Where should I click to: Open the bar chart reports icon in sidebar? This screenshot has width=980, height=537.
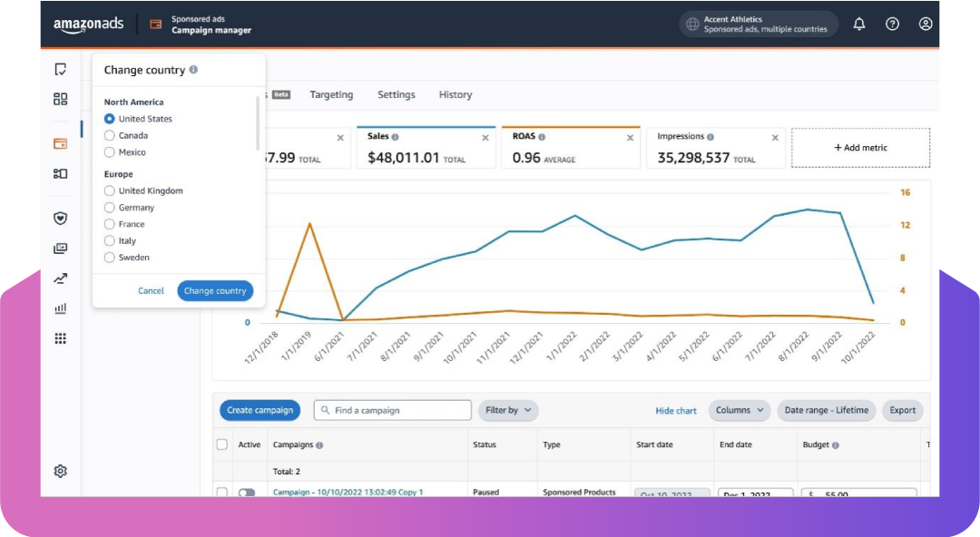[60, 308]
